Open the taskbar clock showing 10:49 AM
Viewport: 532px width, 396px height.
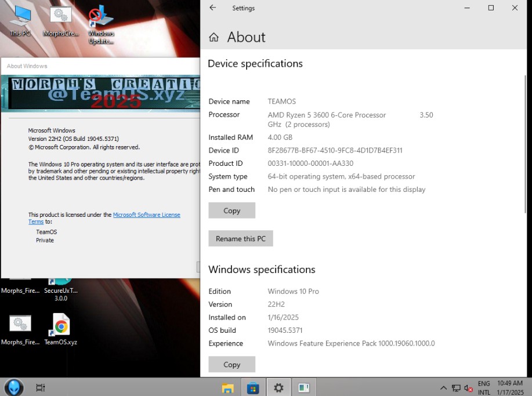tap(510, 387)
